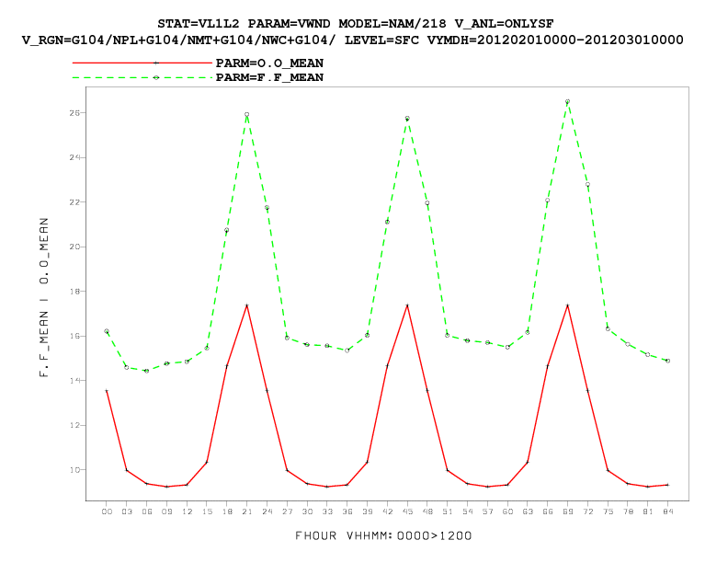
Task: Click x-axis tick label 54
Action: tap(468, 511)
